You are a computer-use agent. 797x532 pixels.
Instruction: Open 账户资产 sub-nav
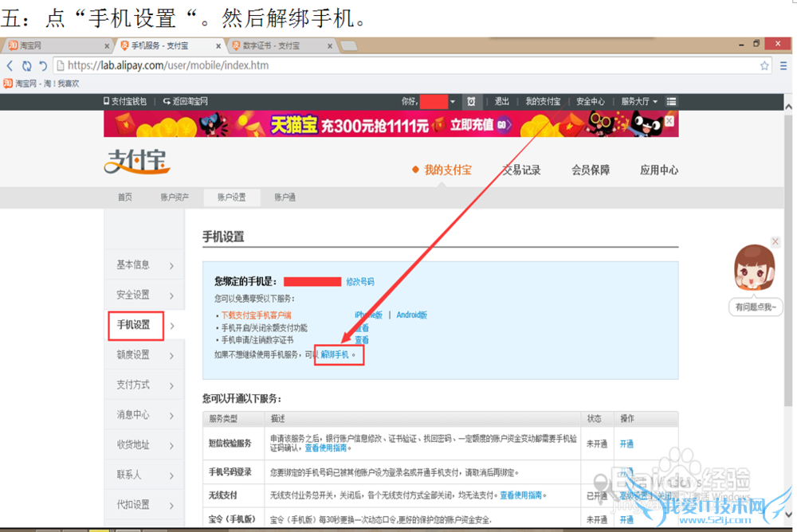coord(175,198)
